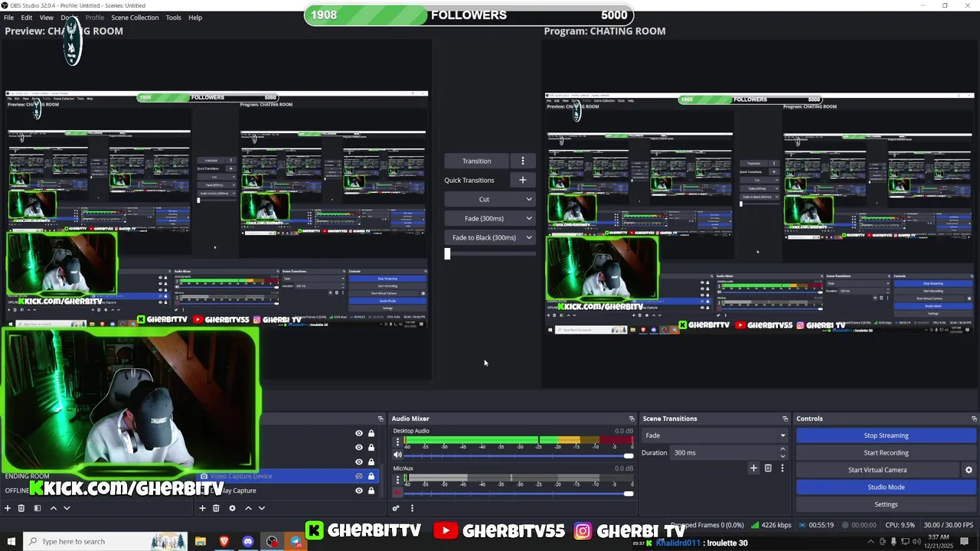Click the Transition button between preview and program
Screen dimensions: 980x551
click(476, 161)
